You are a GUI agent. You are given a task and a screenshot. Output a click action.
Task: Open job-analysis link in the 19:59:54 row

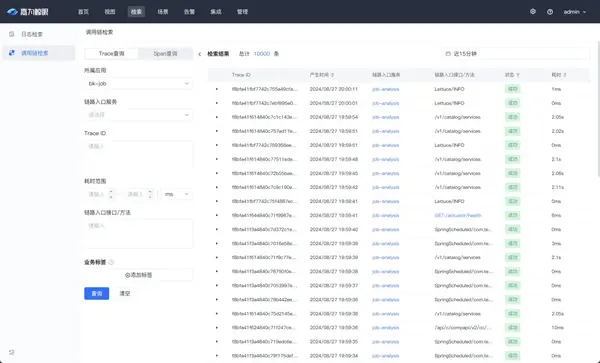[385, 117]
